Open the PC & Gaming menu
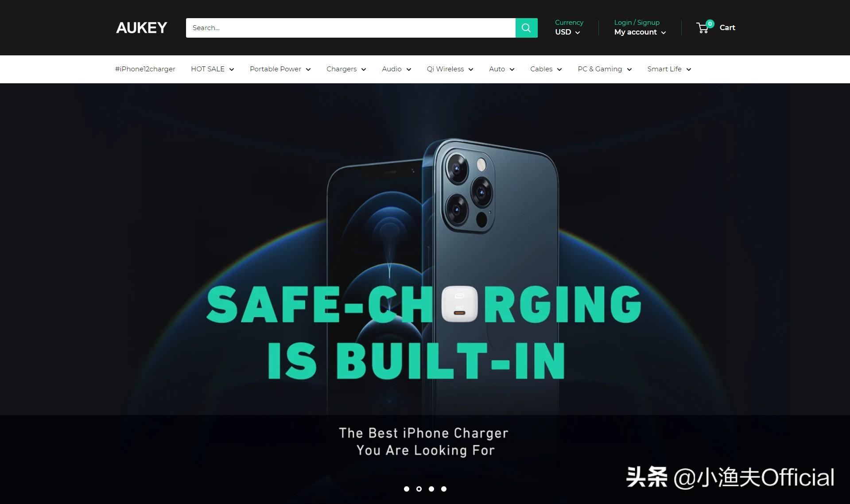The width and height of the screenshot is (850, 504). [605, 69]
